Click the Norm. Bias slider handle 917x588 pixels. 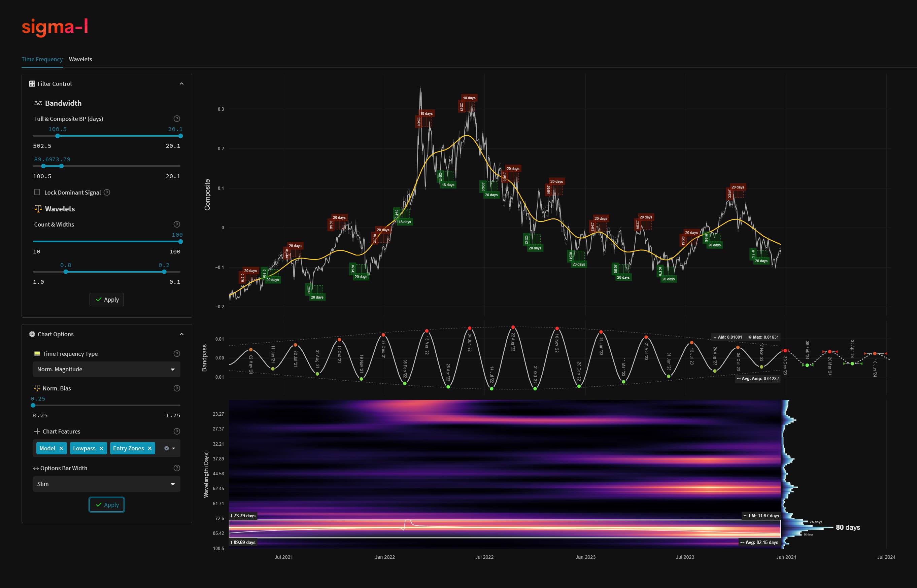33,406
